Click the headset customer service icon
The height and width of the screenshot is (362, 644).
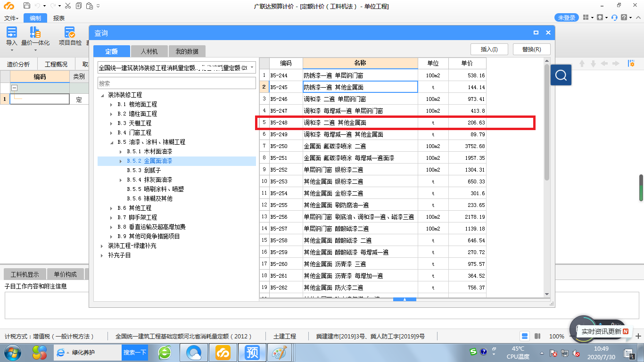tap(614, 17)
